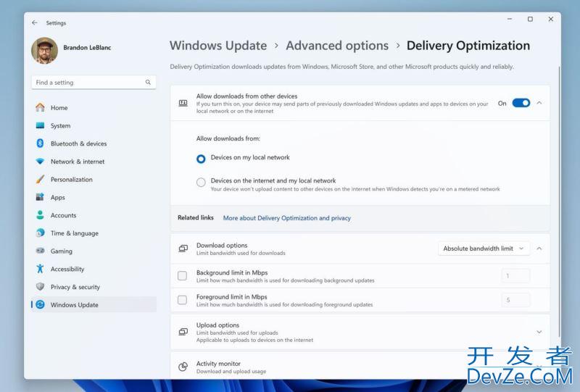Select the Windows Update sidebar label
Viewport: 580px width, 392px height.
[x=75, y=305]
